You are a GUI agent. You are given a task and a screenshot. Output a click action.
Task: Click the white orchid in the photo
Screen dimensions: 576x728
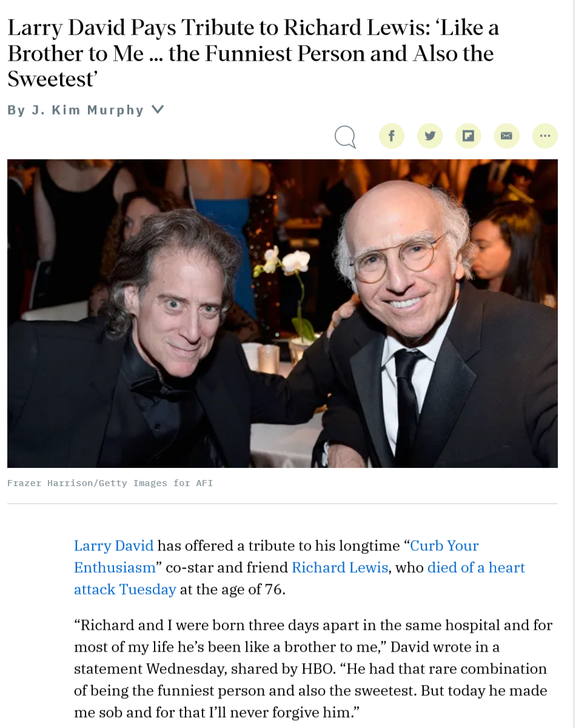[287, 262]
